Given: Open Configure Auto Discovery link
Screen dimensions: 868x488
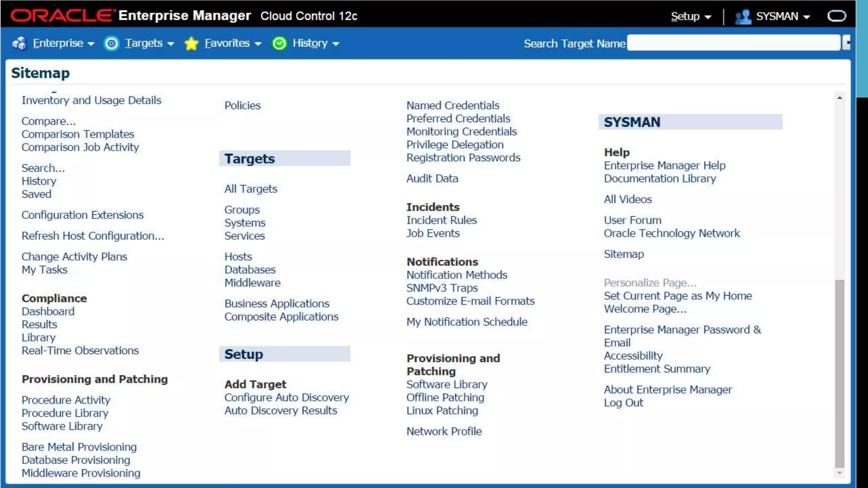Looking at the screenshot, I should (x=287, y=398).
